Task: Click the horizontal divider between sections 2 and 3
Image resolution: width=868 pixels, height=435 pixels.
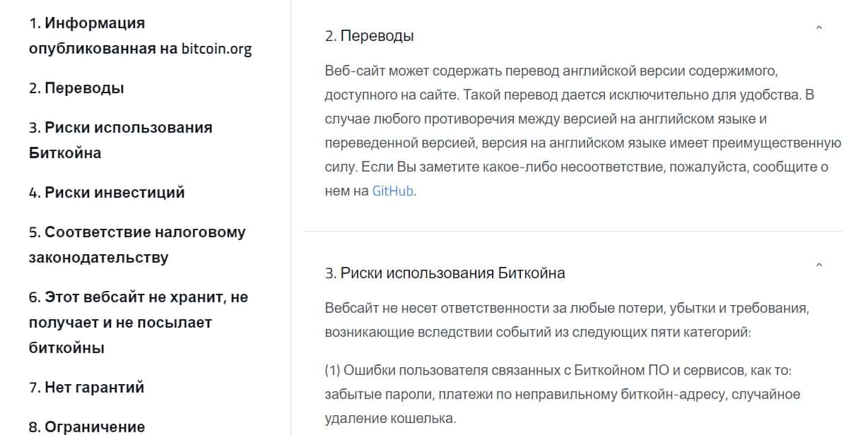Action: click(x=573, y=231)
